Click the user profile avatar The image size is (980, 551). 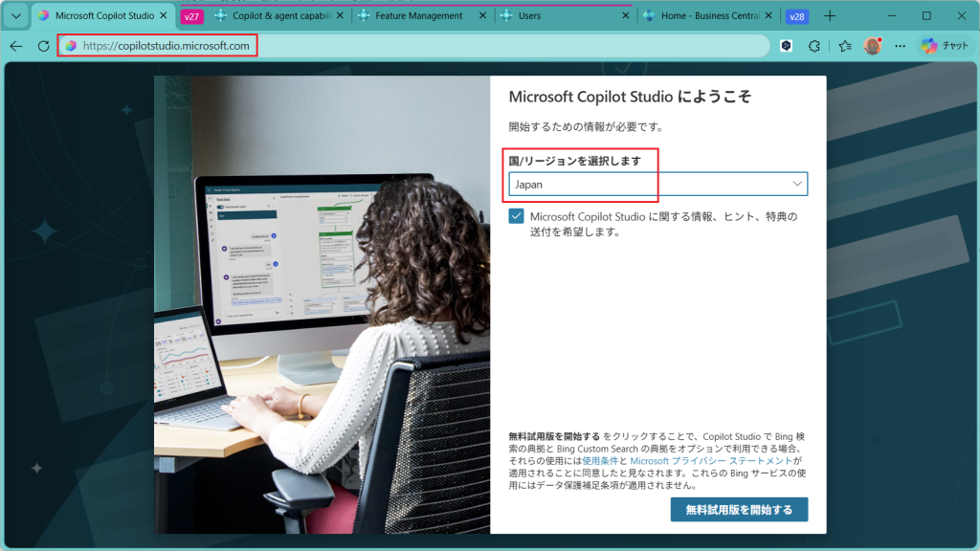pyautogui.click(x=872, y=46)
